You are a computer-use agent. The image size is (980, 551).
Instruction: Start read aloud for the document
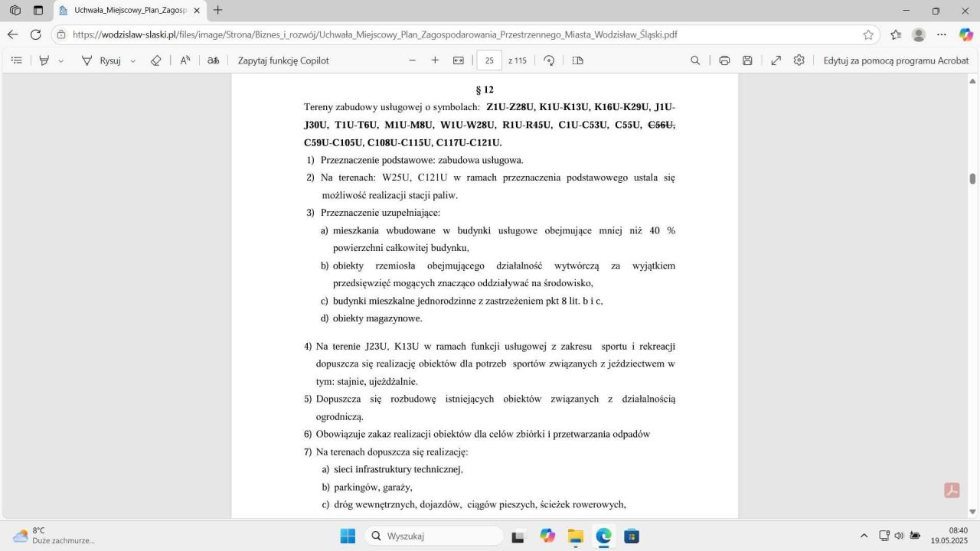pyautogui.click(x=185, y=60)
